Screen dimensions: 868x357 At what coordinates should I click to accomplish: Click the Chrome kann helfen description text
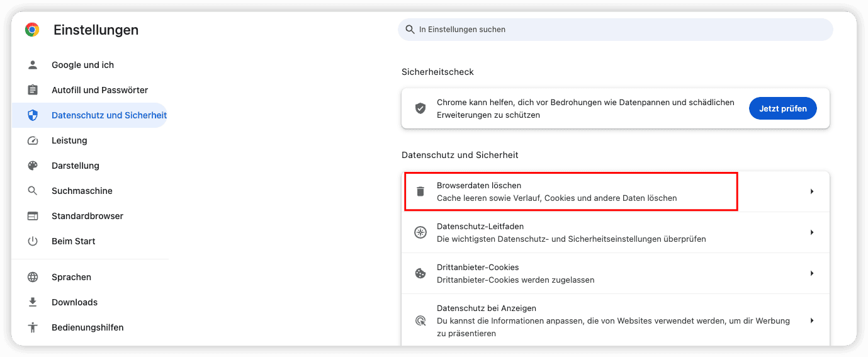(585, 108)
